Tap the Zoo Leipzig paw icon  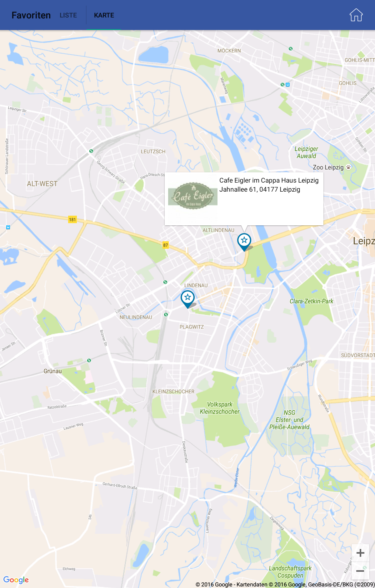tap(348, 167)
